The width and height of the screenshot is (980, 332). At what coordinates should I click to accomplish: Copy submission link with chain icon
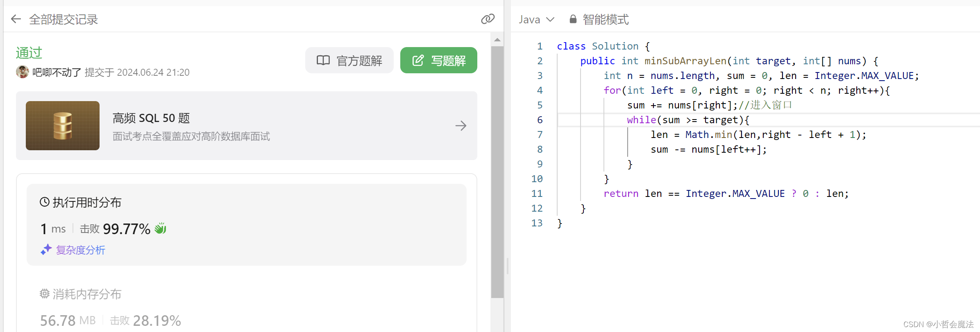pyautogui.click(x=488, y=19)
